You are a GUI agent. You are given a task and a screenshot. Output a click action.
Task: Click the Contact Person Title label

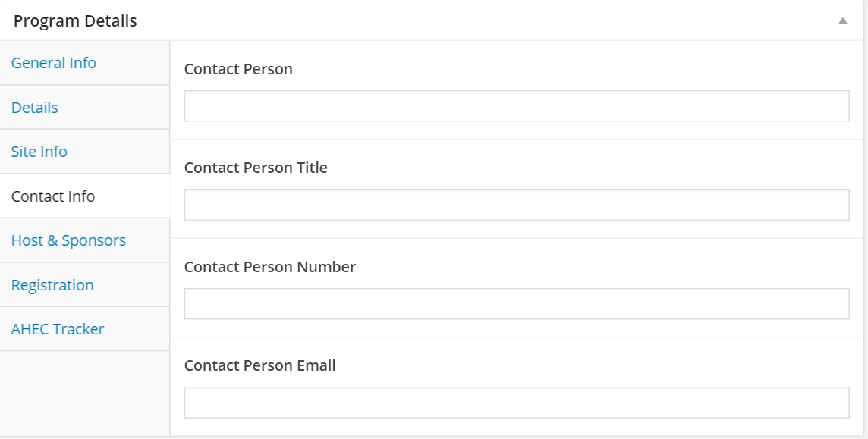point(256,168)
